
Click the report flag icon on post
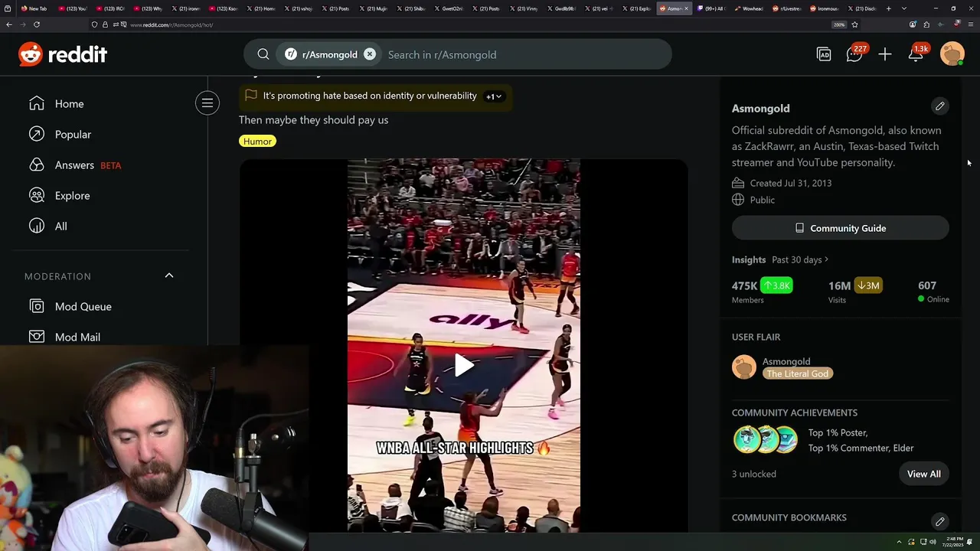(251, 96)
